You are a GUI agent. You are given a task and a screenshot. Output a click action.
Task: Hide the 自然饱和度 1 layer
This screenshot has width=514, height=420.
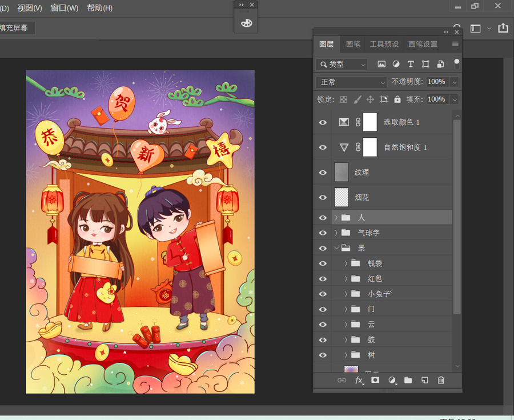tap(323, 147)
